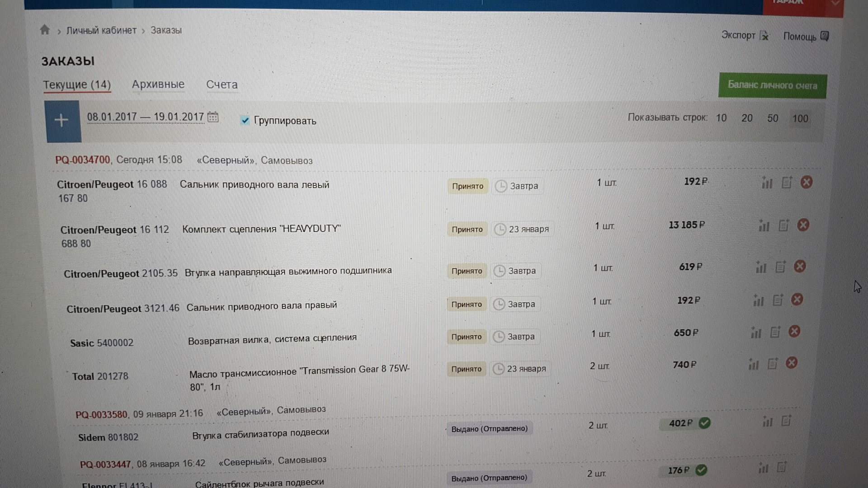Open the Помощь help icon
868x488 pixels.
(826, 36)
